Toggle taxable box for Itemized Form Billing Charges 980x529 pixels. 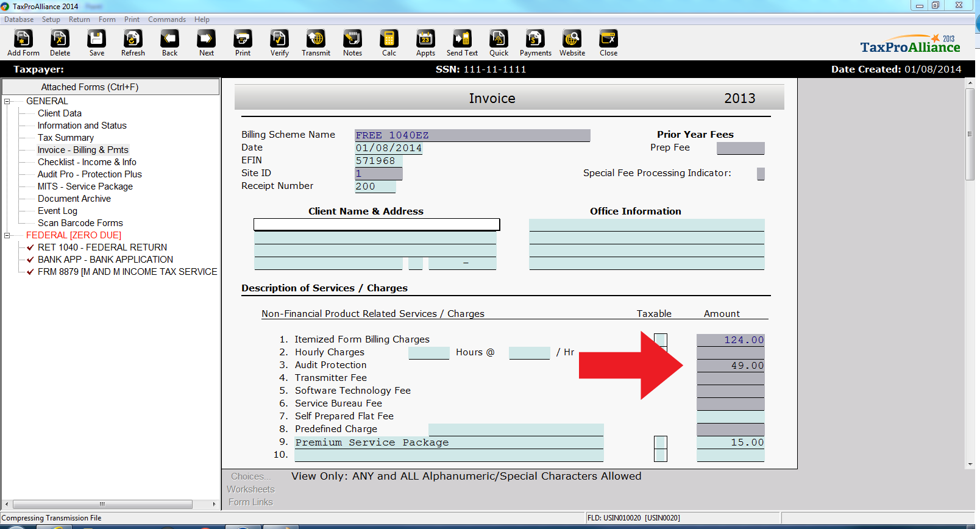pos(661,340)
